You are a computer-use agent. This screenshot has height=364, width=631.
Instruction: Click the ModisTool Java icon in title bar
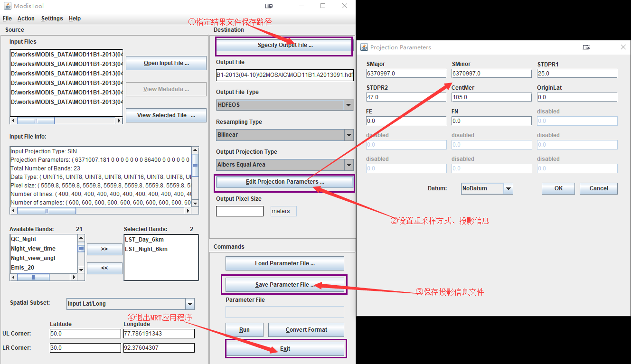point(7,6)
